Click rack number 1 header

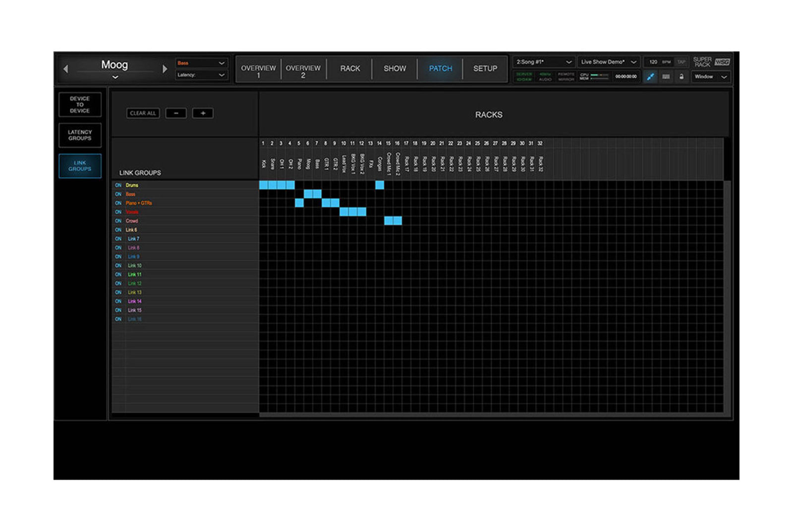[263, 144]
